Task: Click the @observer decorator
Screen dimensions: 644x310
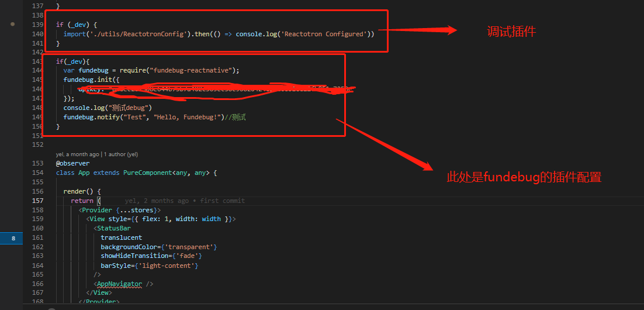Action: (72, 163)
